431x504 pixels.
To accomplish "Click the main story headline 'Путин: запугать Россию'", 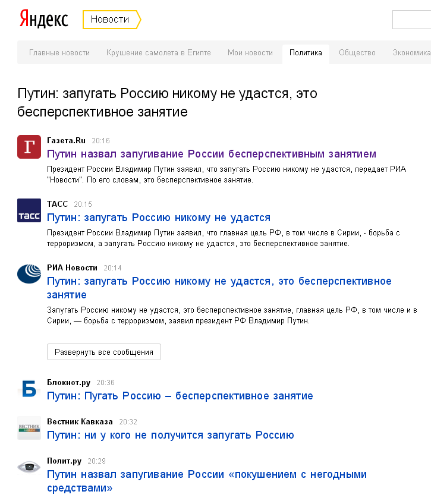I will click(x=167, y=103).
